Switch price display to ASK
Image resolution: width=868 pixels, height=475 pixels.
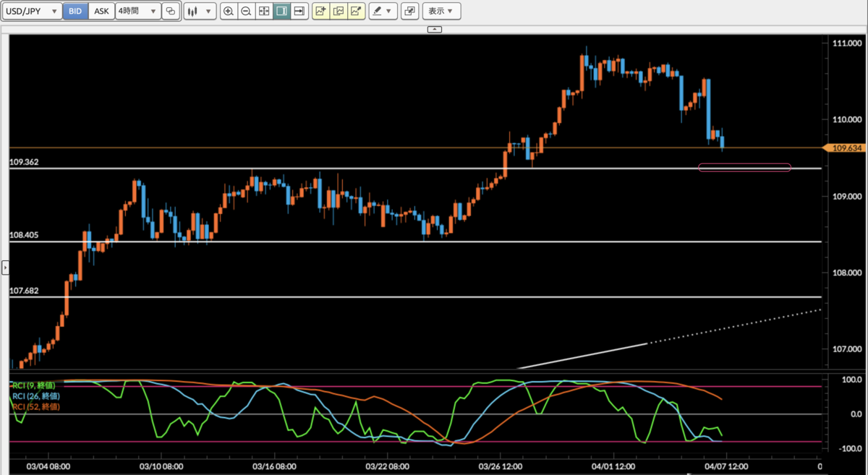click(102, 11)
